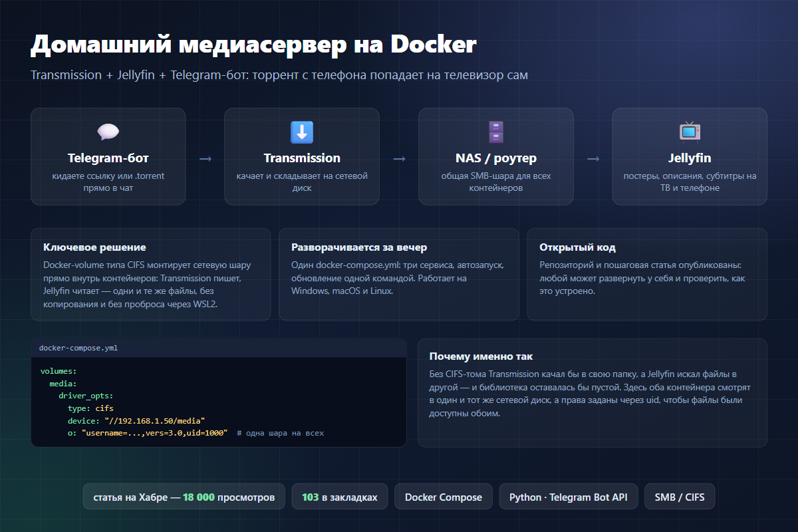Click the device "//192.168.1.50/media" code line

[x=136, y=420]
